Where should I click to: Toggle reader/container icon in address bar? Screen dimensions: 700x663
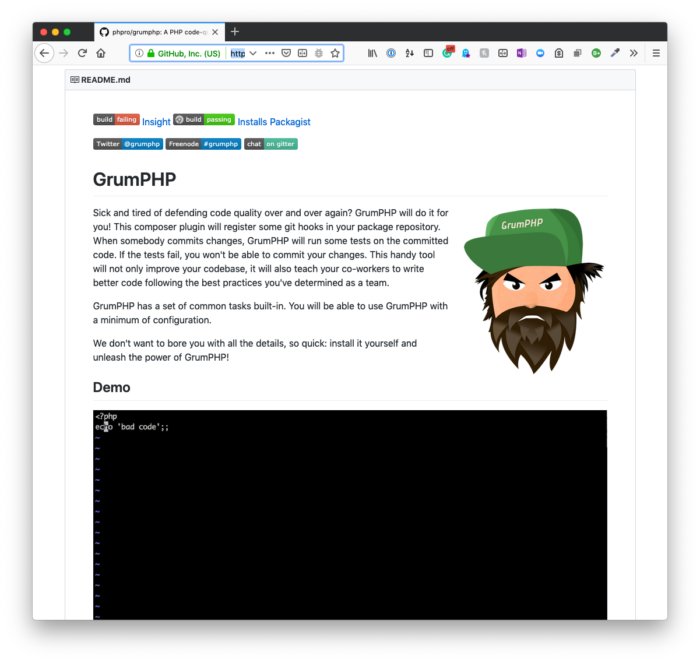(x=302, y=53)
